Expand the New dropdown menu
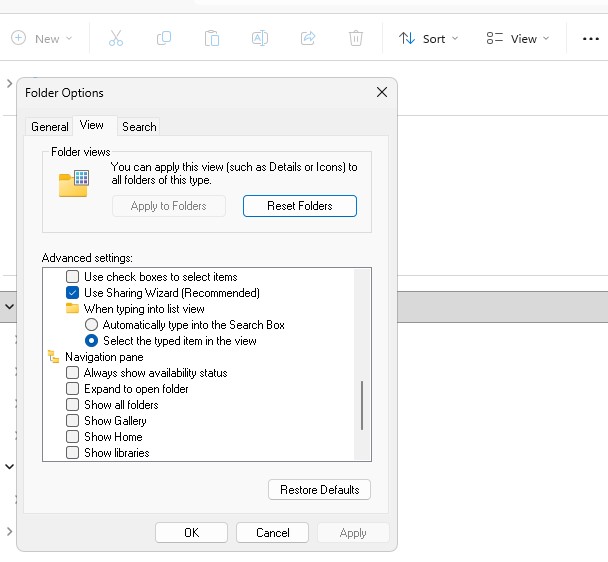This screenshot has height=562, width=608. coord(41,39)
